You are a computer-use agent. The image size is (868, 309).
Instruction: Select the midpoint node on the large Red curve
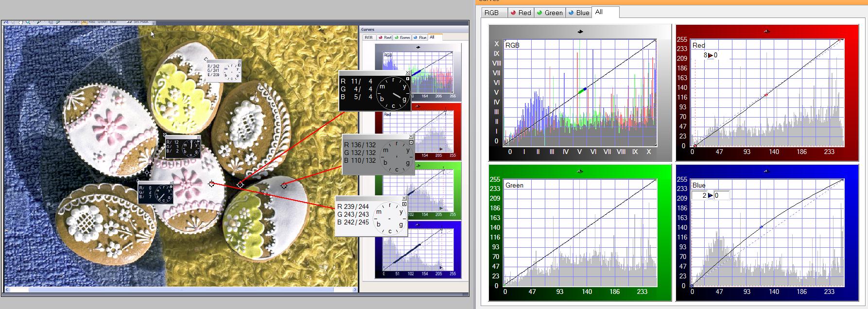[766, 95]
